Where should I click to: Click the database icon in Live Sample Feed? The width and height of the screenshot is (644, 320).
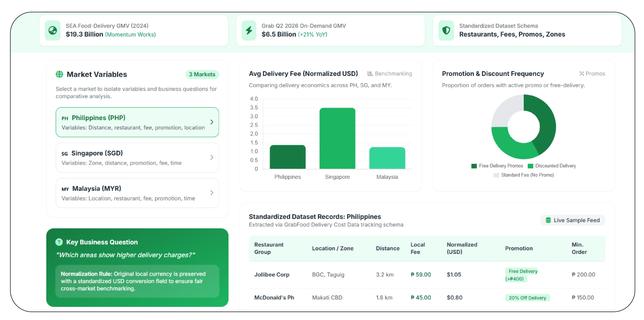tap(548, 220)
